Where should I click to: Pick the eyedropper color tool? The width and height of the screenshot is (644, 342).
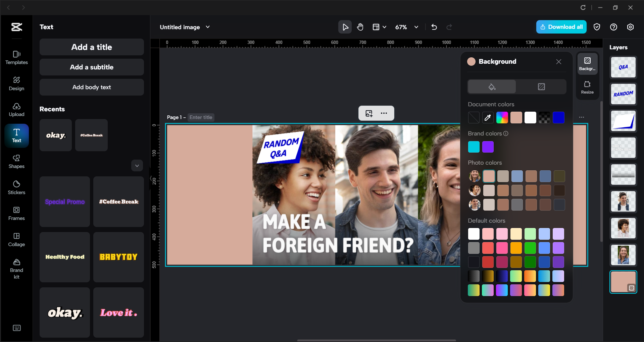click(488, 118)
